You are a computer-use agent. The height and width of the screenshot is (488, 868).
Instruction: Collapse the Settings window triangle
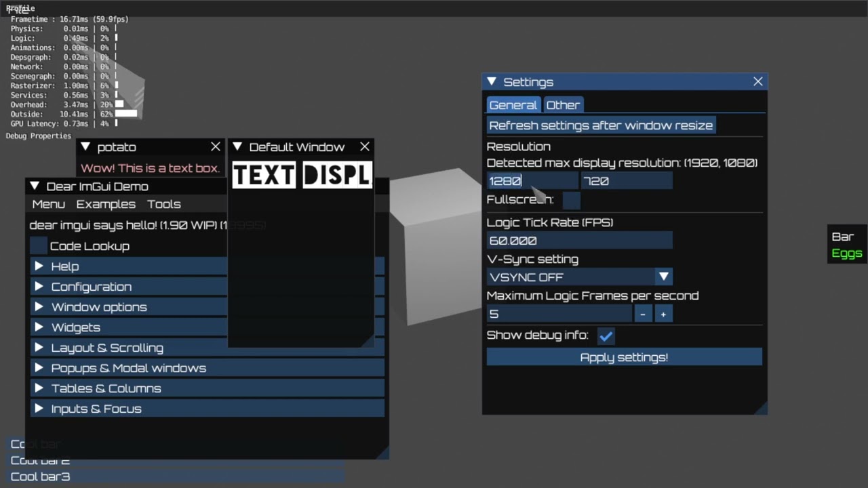(x=492, y=81)
